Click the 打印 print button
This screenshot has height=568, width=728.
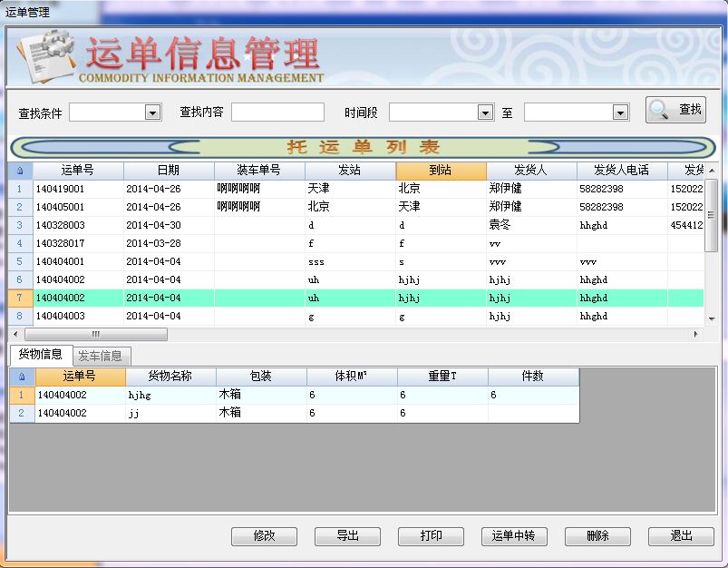tap(431, 536)
